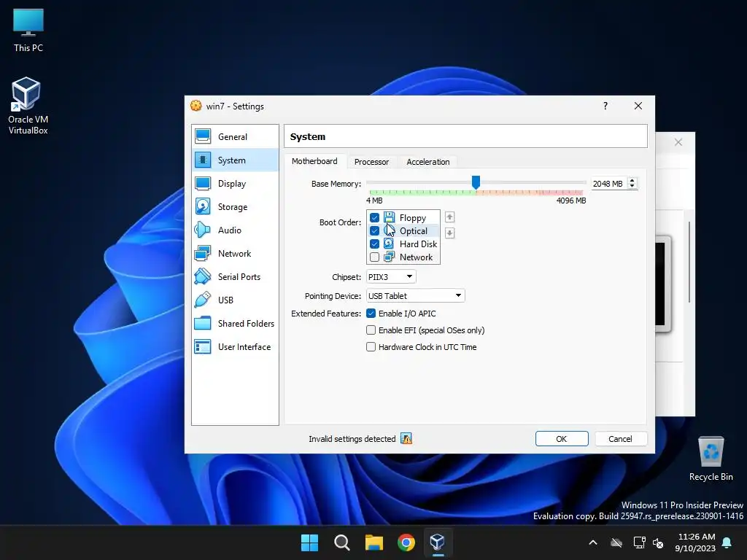
Task: Uncheck Optical in Boot Order
Action: (x=374, y=231)
